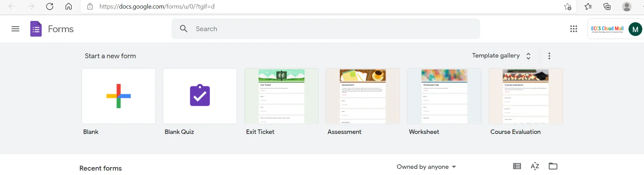Open the file picker folder icon
The height and width of the screenshot is (175, 644).
(553, 166)
